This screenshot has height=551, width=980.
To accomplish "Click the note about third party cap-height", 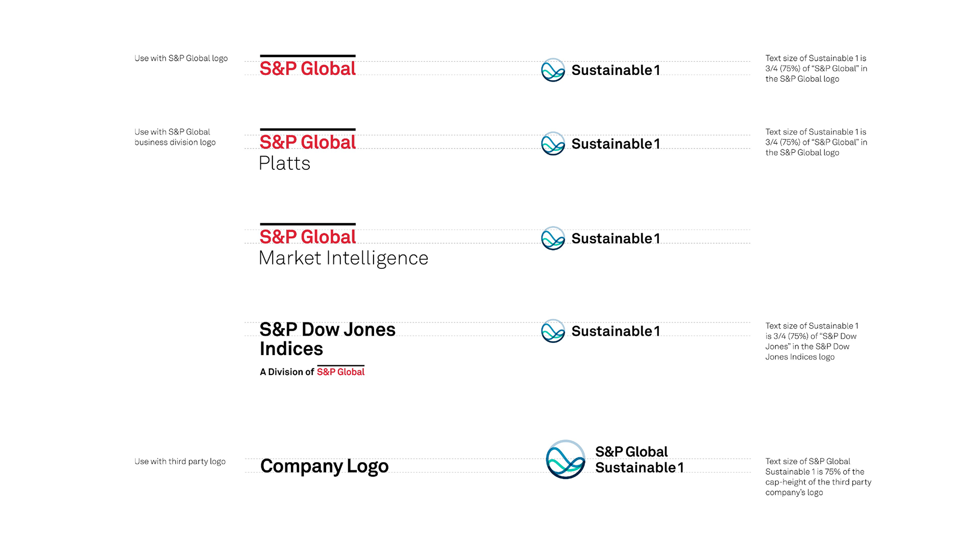I will 818,477.
